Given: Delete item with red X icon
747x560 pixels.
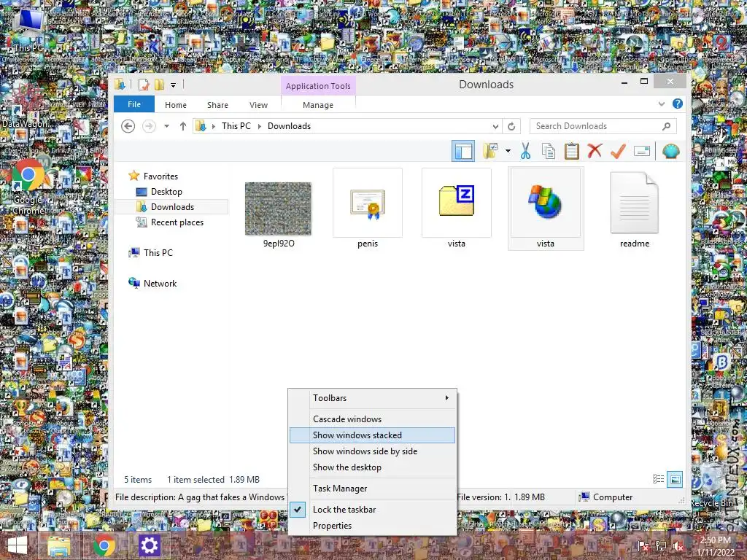Looking at the screenshot, I should click(x=595, y=151).
